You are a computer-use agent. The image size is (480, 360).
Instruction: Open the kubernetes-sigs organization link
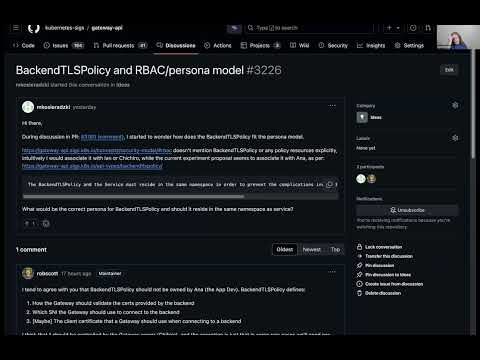pos(64,28)
